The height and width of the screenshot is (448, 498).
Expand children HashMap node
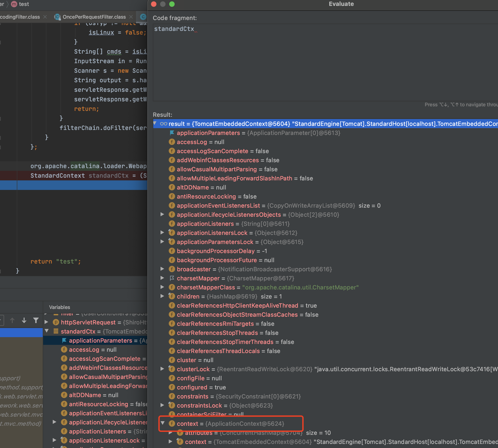click(x=162, y=296)
